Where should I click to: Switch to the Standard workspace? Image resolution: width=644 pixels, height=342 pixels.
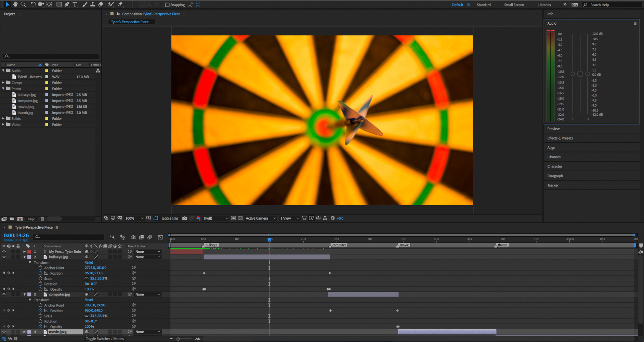tap(484, 5)
